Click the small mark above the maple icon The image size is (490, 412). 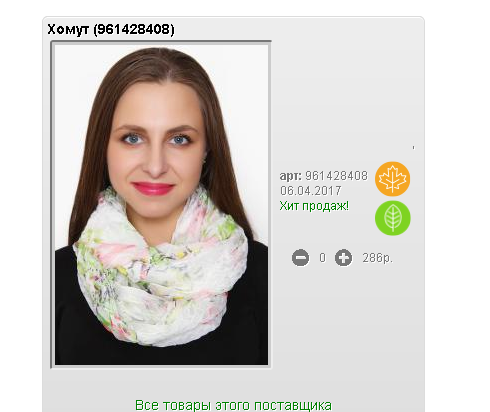coord(413,147)
